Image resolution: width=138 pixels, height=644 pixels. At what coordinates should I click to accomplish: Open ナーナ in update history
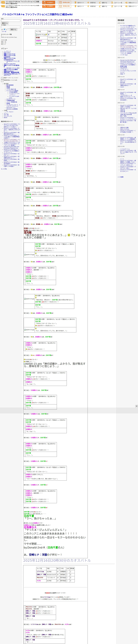coord(122,159)
